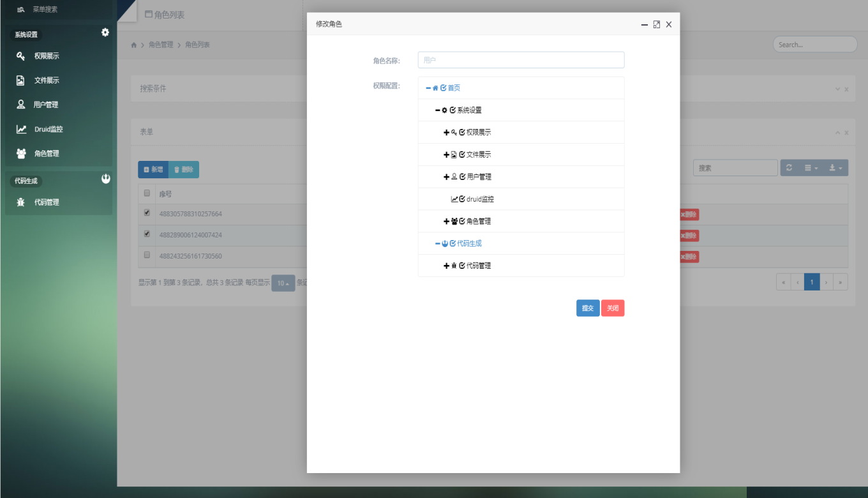868x498 pixels.
Task: Click the Druid监控 chart icon in sidebar
Action: point(22,129)
